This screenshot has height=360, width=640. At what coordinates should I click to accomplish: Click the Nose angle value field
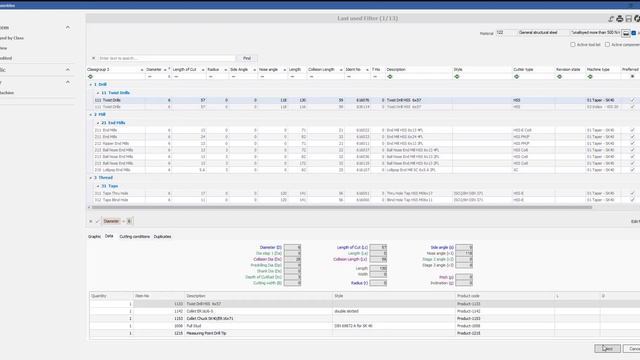pyautogui.click(x=464, y=253)
